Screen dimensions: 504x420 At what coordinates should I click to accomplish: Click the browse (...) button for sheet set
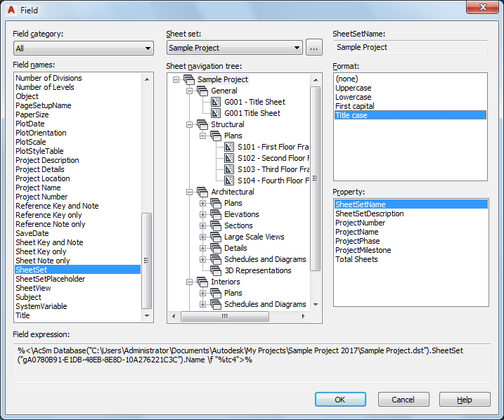tap(314, 48)
